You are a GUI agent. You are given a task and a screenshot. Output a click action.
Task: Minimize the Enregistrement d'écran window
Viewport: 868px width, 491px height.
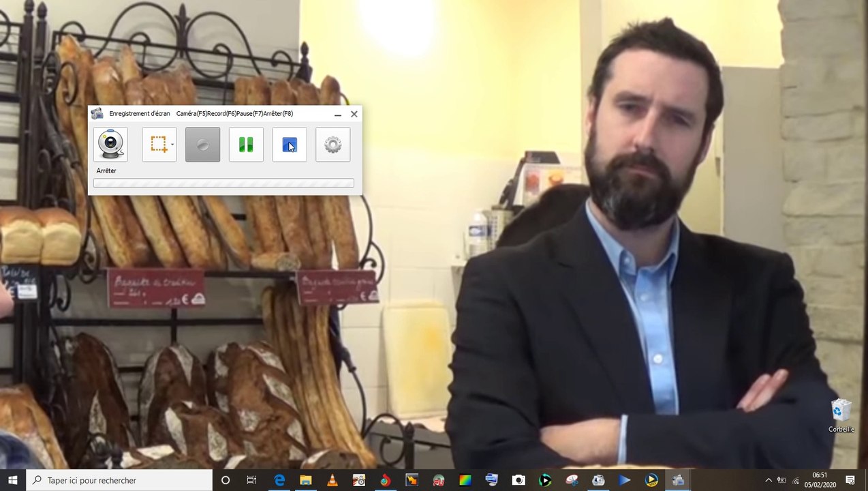pos(338,114)
